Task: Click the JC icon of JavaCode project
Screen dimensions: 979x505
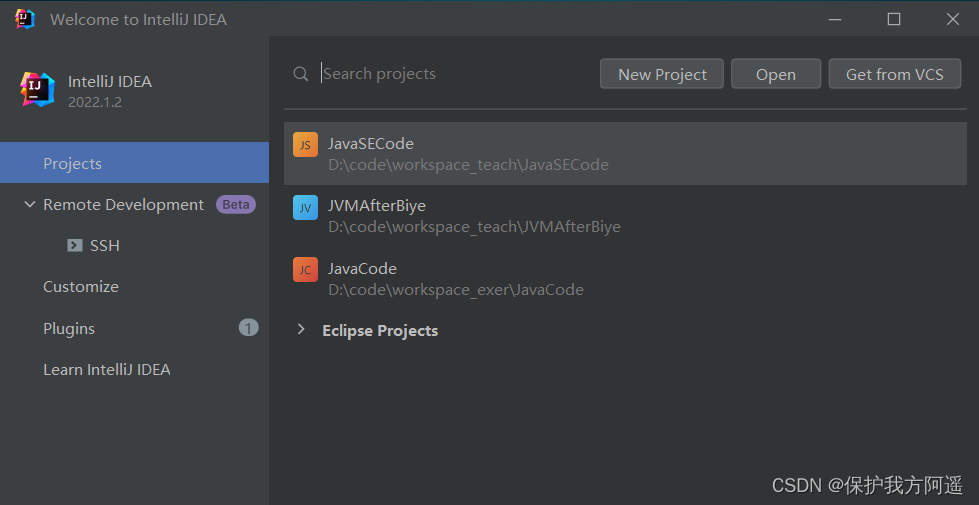Action: pyautogui.click(x=305, y=270)
